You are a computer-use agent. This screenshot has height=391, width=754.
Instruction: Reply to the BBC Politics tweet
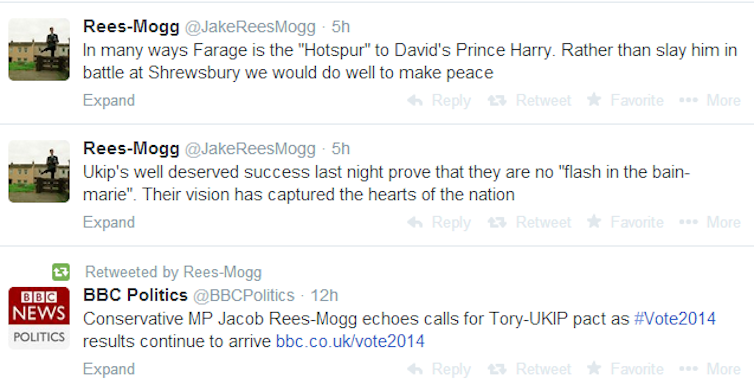[x=439, y=369]
